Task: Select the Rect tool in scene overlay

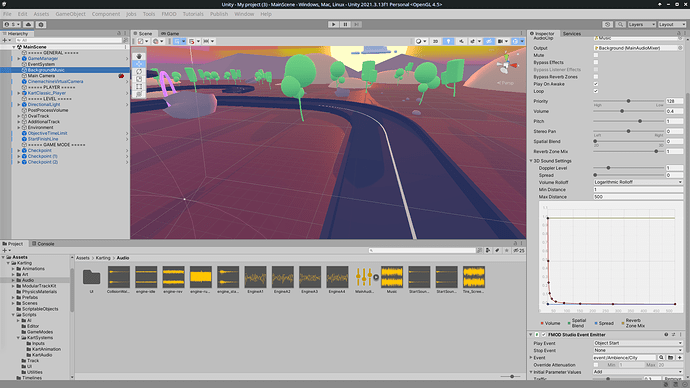Action: coord(139,86)
